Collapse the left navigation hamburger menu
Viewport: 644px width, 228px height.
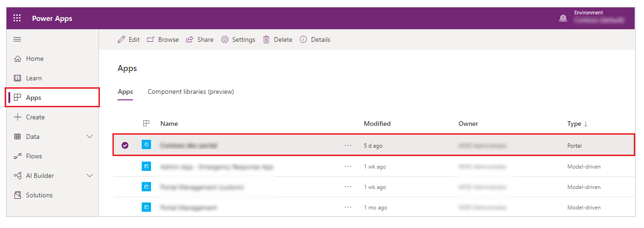tap(17, 39)
